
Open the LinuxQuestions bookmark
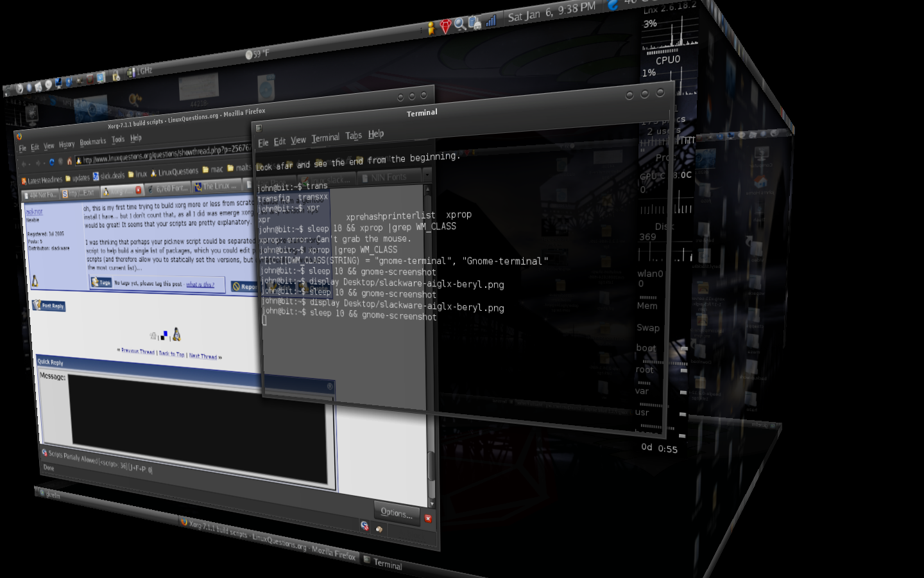click(x=175, y=172)
